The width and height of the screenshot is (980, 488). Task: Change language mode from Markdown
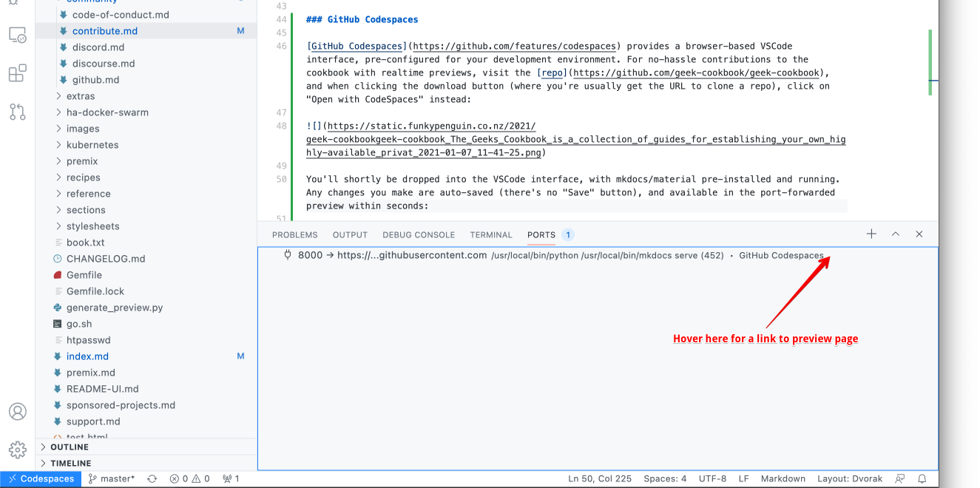[783, 479]
